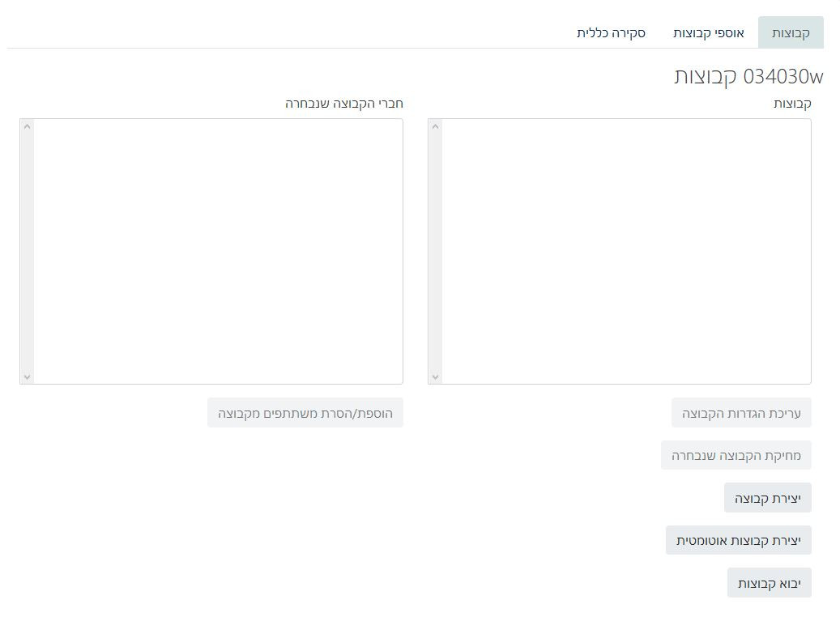Screen dimensions: 840x621
Task: Click down arrow of group members list scrollbar
Action: (27, 376)
